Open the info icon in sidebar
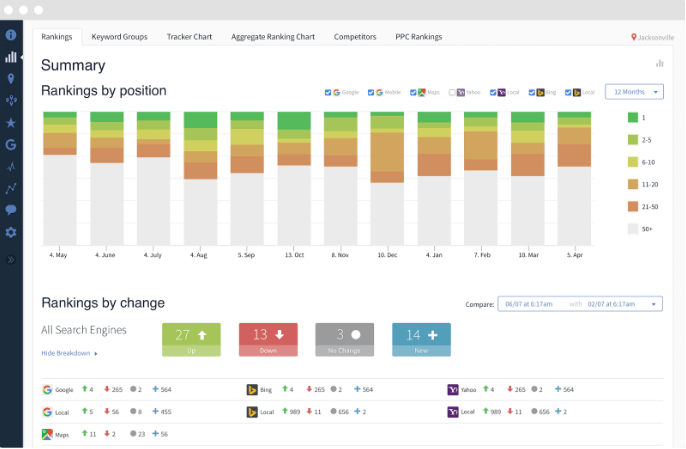This screenshot has width=686, height=449. pyautogui.click(x=11, y=35)
